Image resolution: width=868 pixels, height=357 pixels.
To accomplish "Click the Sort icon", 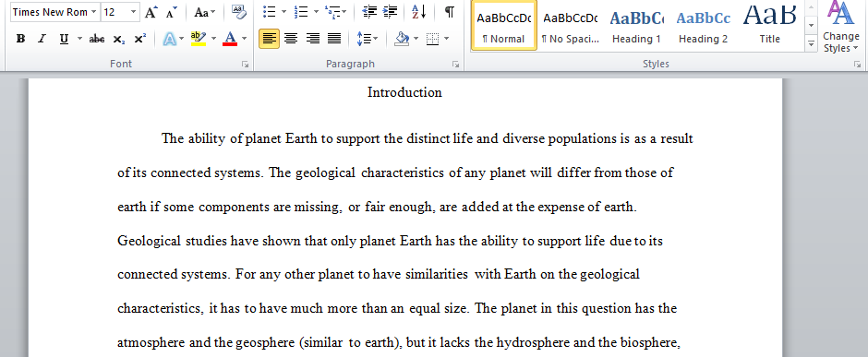I will [x=419, y=12].
